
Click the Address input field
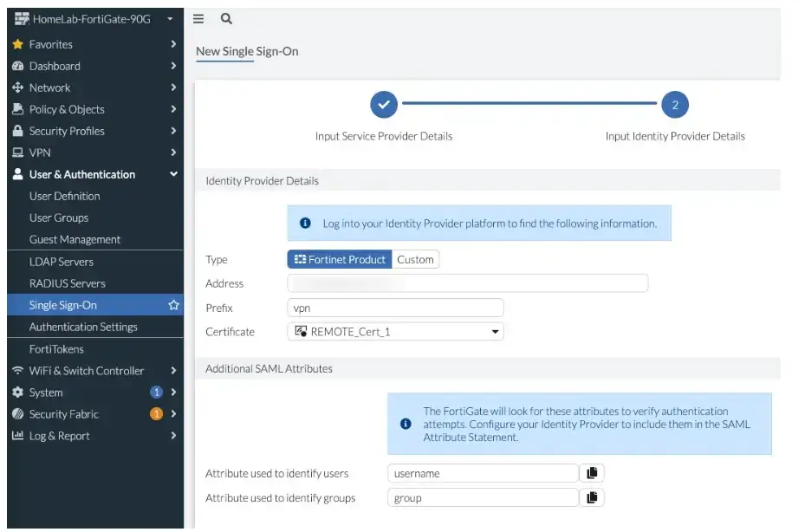click(467, 283)
